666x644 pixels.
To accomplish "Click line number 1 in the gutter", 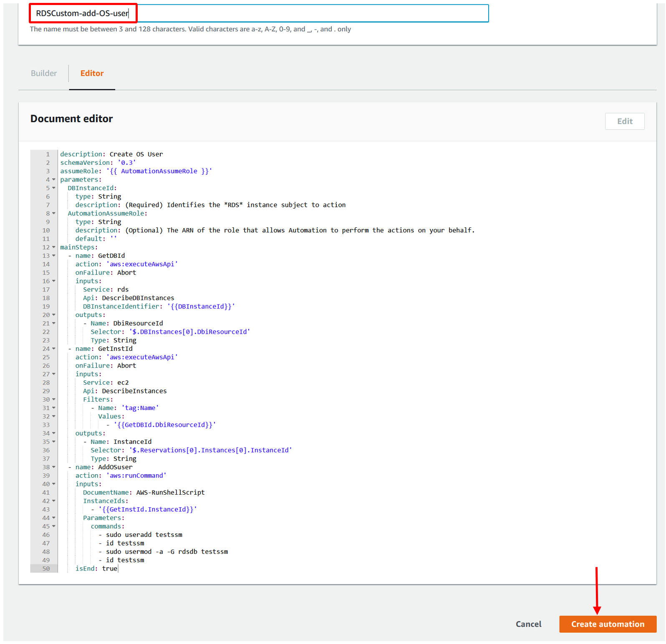I will (48, 154).
